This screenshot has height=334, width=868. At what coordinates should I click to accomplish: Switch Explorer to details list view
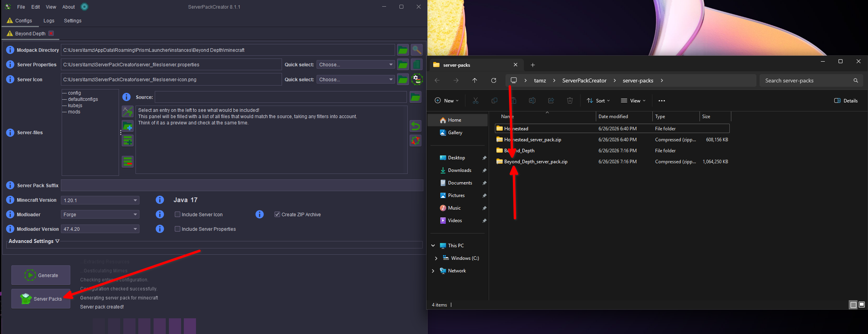coord(853,305)
